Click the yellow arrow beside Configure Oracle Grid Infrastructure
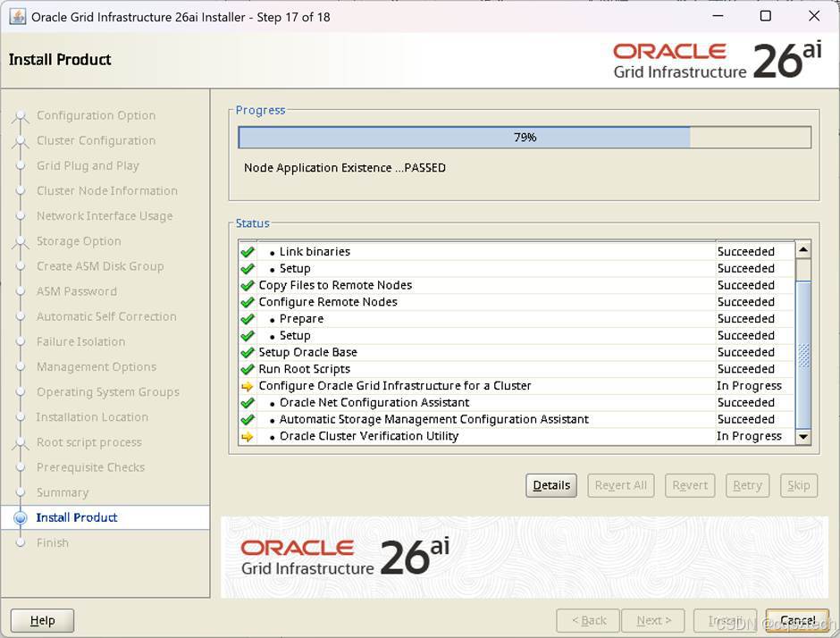Screen dimensions: 840x638 point(247,386)
